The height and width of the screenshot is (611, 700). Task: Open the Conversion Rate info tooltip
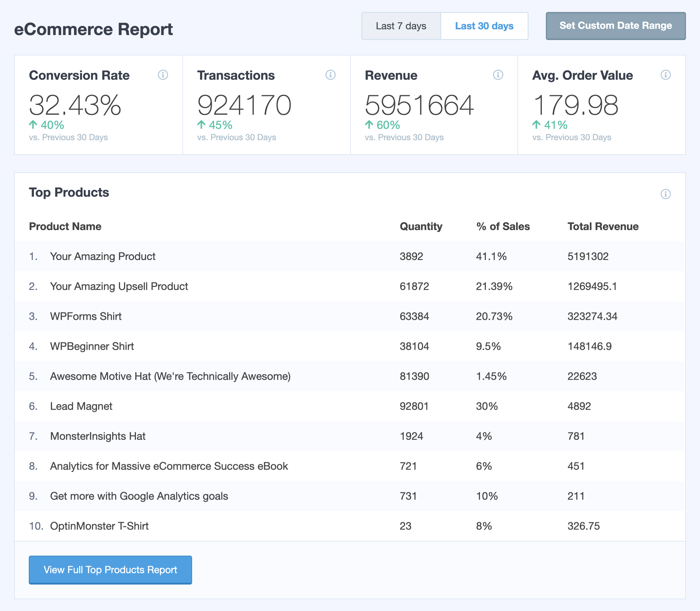pyautogui.click(x=163, y=75)
